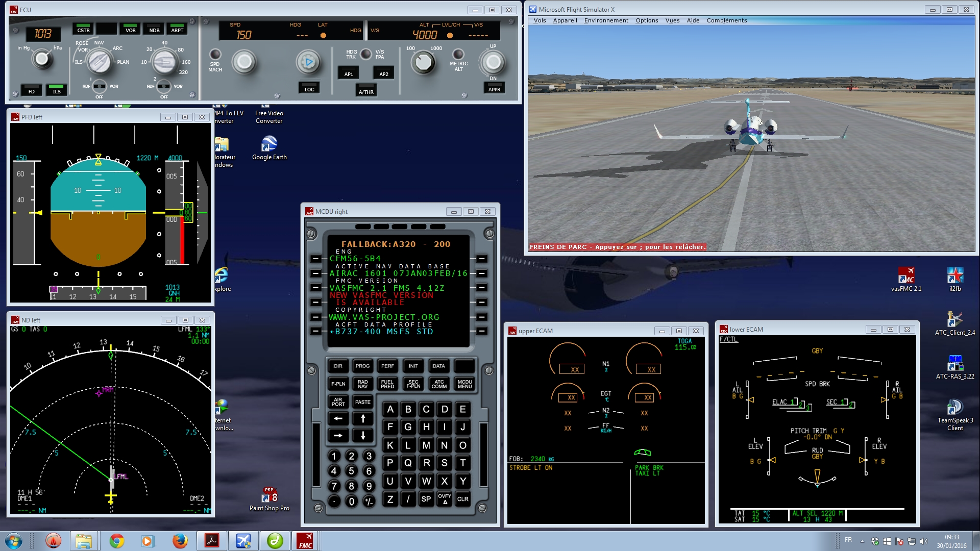Viewport: 980px width, 551px height.
Task: Click the HDG TRK / V/S FPA button
Action: coord(365,54)
